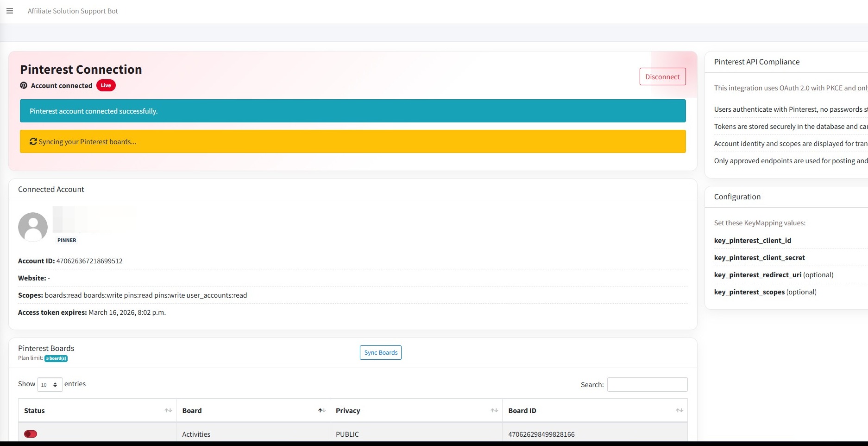The width and height of the screenshot is (868, 446).
Task: Click the Pinterest API Compliance heading
Action: pos(757,62)
